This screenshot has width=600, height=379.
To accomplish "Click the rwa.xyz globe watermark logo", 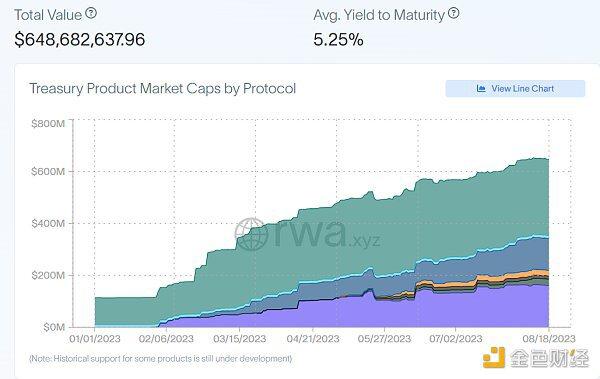I will point(251,234).
